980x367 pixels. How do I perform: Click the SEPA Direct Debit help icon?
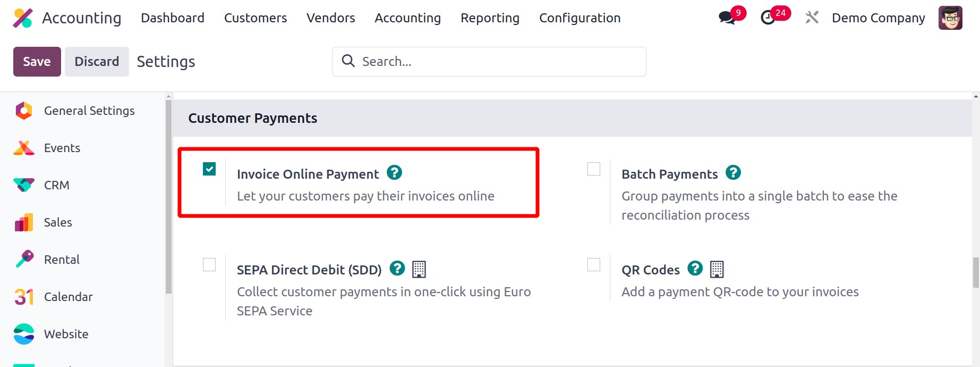(397, 269)
